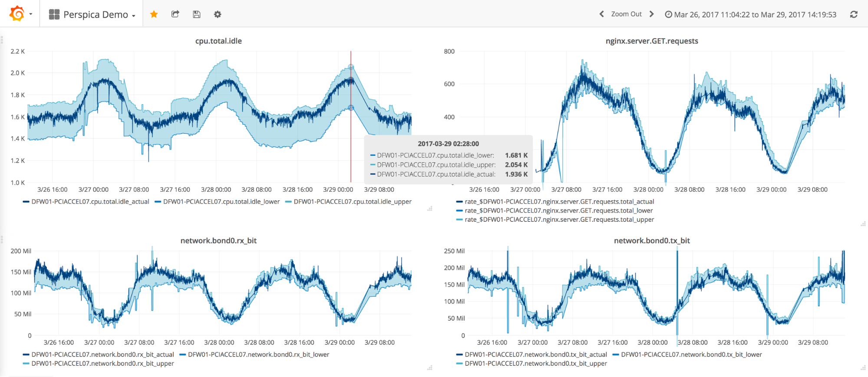
Task: Open the cpu.total.idle panel title menu
Action: coord(218,41)
